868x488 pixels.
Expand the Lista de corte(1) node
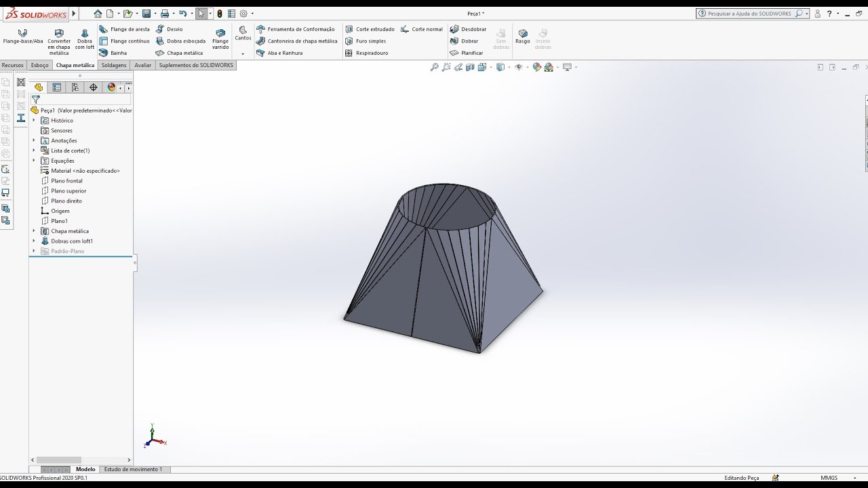[34, 150]
